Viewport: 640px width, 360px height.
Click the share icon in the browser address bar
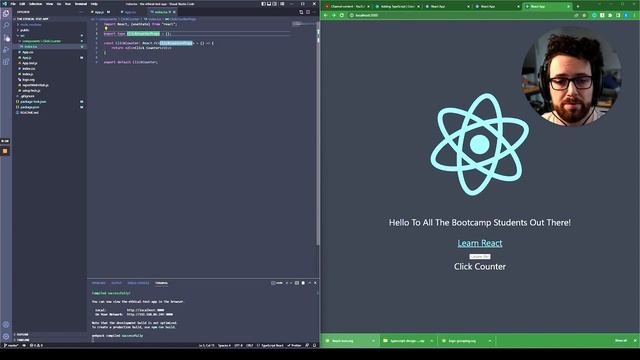[x=576, y=15]
